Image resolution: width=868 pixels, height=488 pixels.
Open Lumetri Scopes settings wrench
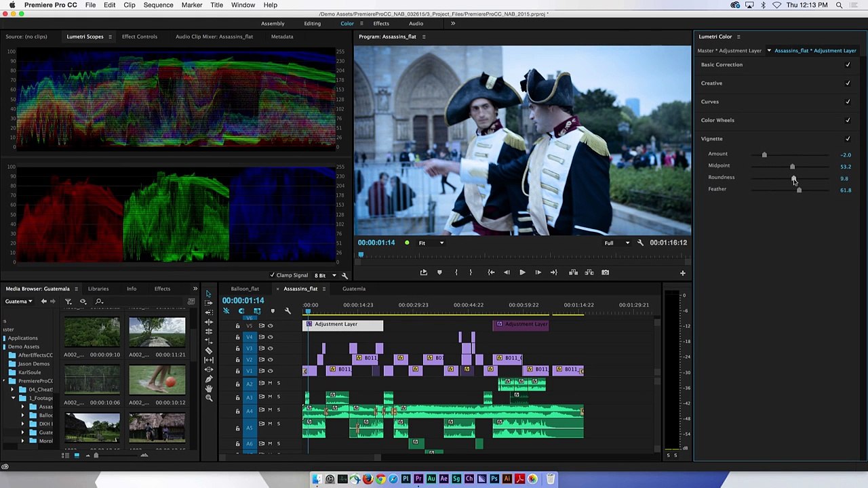tap(344, 275)
